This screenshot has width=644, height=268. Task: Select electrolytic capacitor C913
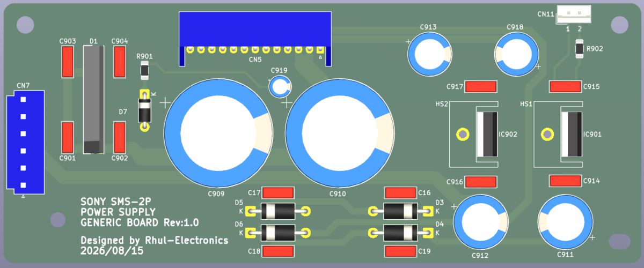[430, 54]
